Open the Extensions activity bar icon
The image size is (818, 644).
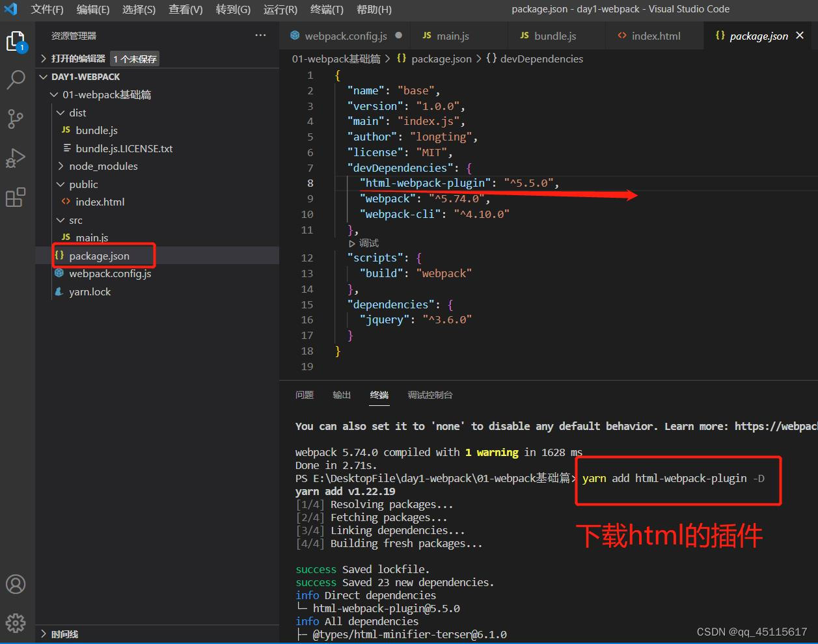click(16, 197)
